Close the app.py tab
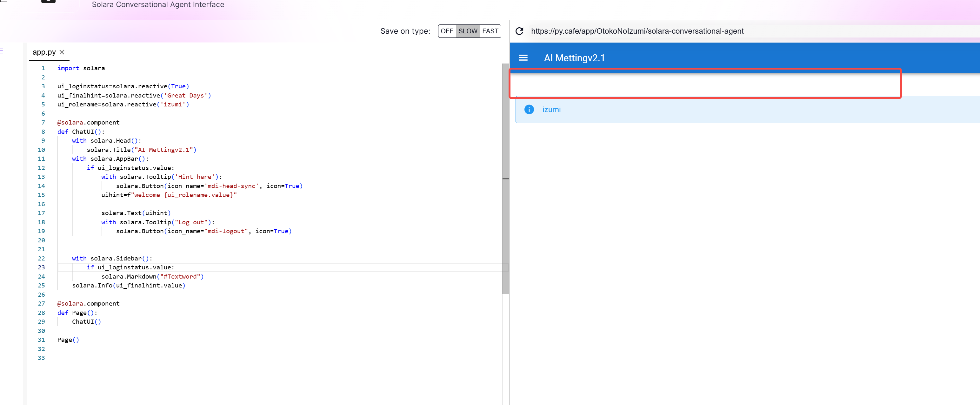 62,52
